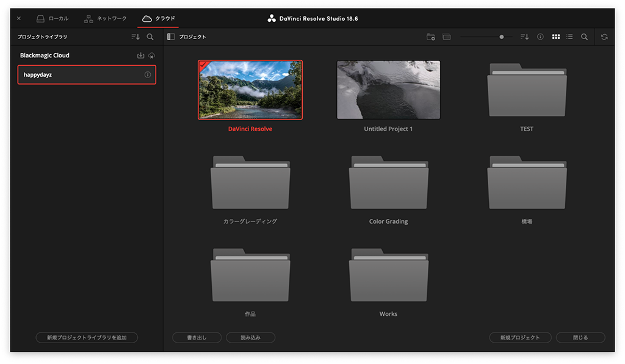Screen dimensions: 625x364
Task: Sort the project libraries list
Action: pyautogui.click(x=135, y=37)
